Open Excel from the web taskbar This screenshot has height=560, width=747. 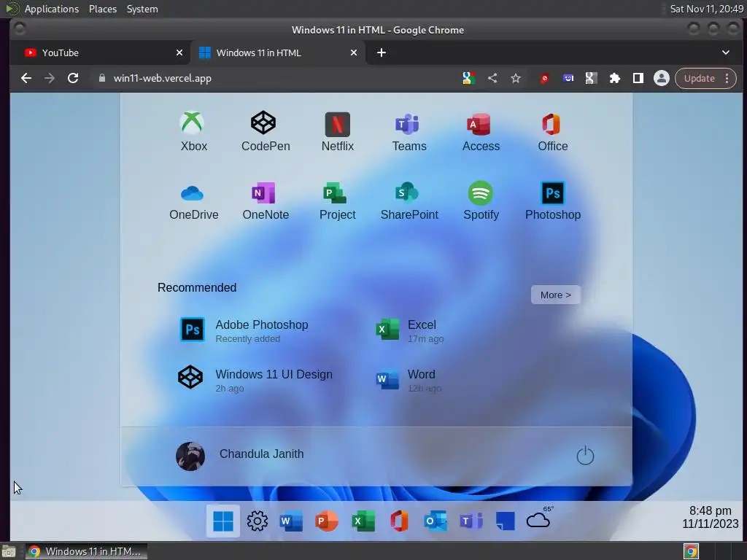pos(363,521)
